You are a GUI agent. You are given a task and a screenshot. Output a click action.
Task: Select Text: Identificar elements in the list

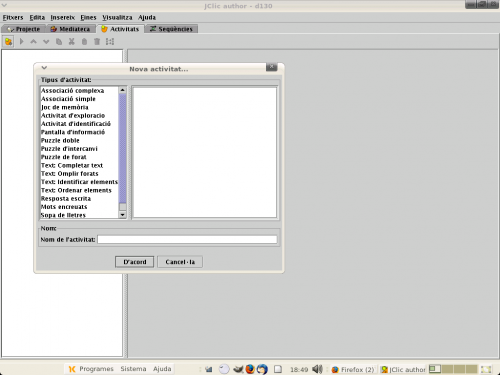click(79, 182)
